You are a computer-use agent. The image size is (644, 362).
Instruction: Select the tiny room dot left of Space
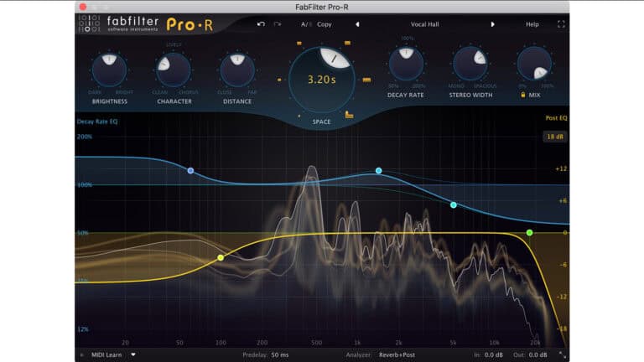(x=279, y=80)
